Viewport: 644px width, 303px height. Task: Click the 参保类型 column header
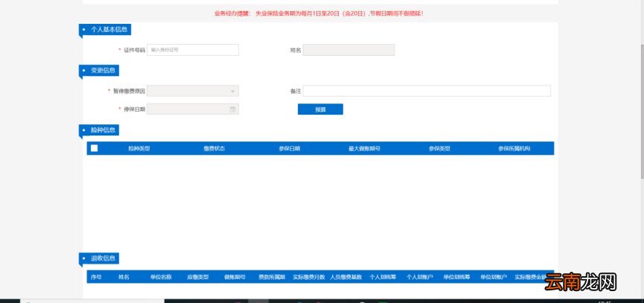(x=439, y=149)
